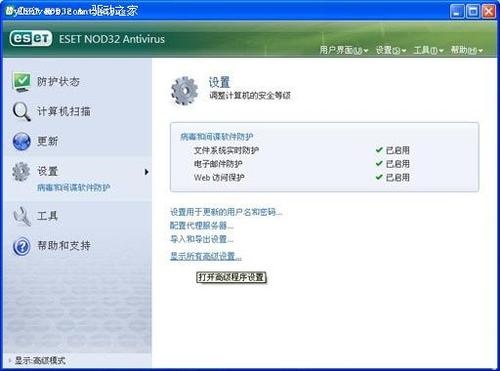The image size is (500, 371).
Task: Click 已启用 status for 文件系统实时防护
Action: [x=398, y=150]
